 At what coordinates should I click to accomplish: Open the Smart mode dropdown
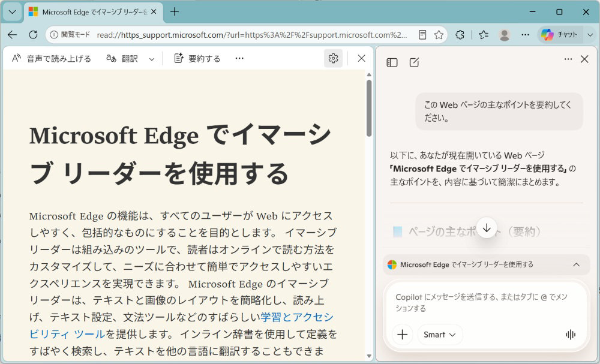440,335
